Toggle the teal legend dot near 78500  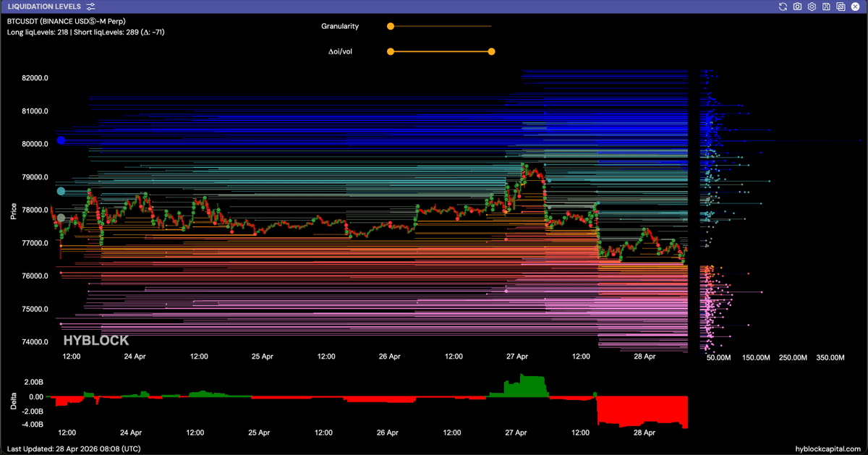click(61, 191)
